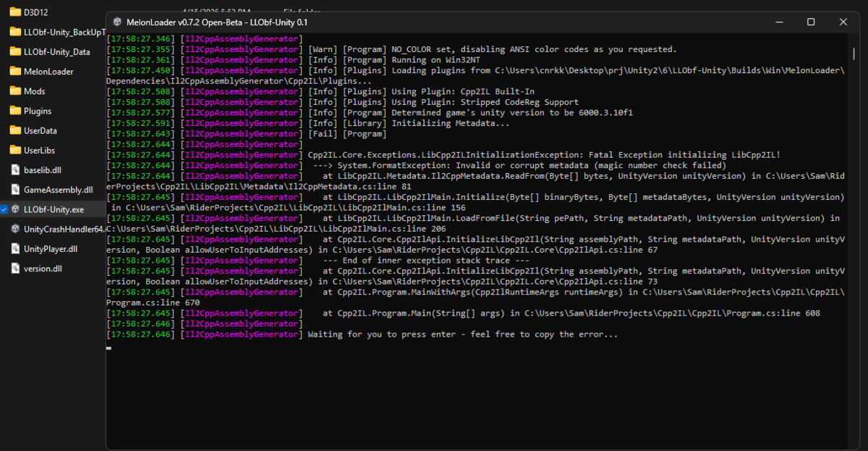The width and height of the screenshot is (868, 451).
Task: Select the UserLibs folder name
Action: 39,150
